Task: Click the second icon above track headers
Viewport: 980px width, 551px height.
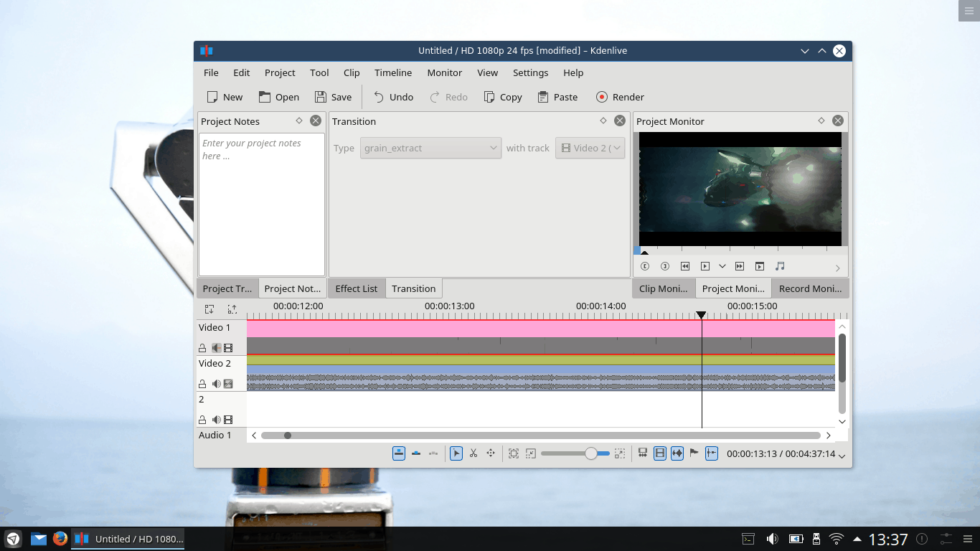Action: 232,309
